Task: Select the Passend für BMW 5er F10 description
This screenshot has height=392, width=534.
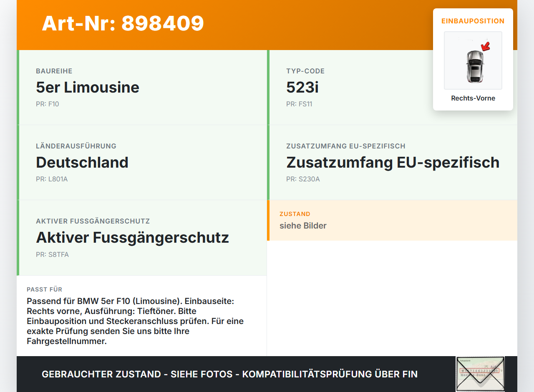Action: click(136, 321)
